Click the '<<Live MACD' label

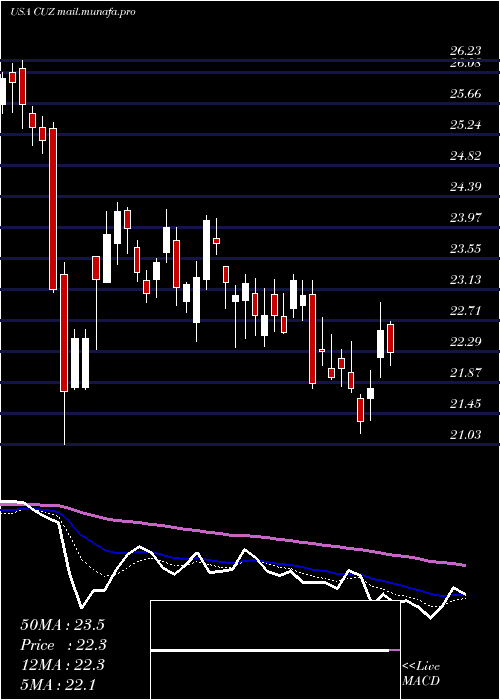click(421, 674)
